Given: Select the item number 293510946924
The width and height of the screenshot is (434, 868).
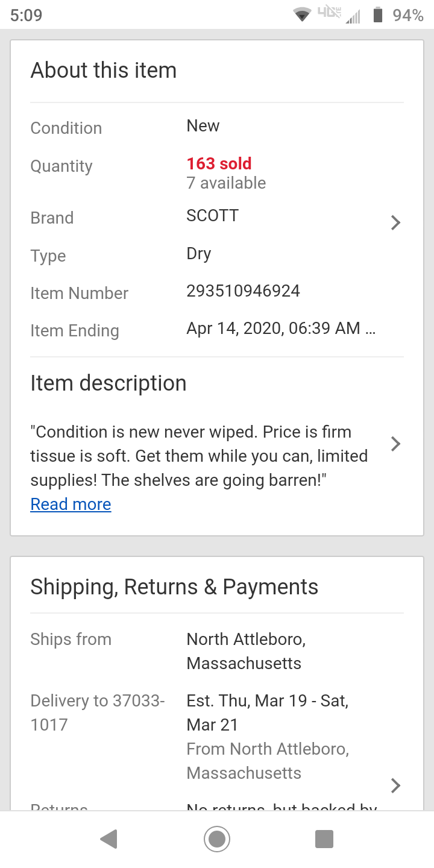Looking at the screenshot, I should pyautogui.click(x=243, y=291).
